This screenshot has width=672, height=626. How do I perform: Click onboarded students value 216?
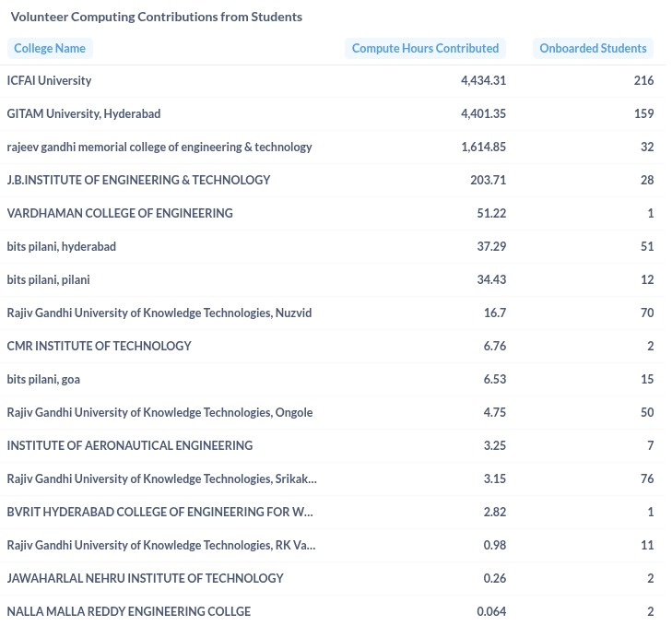[643, 80]
